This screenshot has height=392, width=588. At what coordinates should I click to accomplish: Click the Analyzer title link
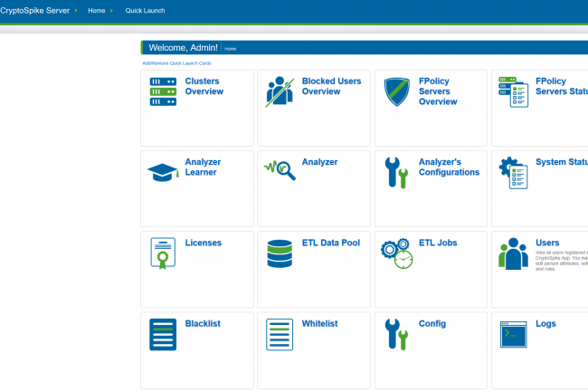[x=319, y=162]
